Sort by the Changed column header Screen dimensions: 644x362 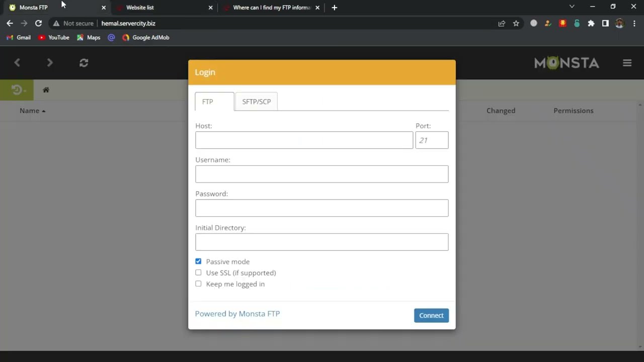501,111
